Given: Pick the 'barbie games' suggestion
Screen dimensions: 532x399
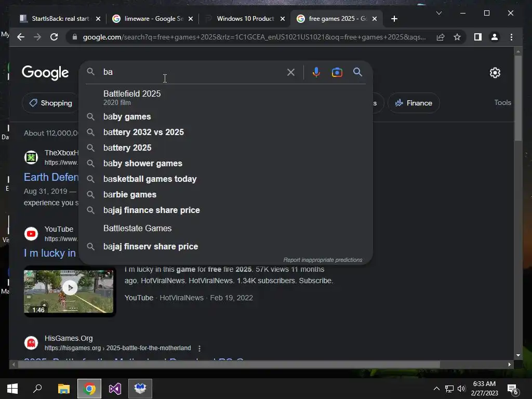Looking at the screenshot, I should point(225,195).
